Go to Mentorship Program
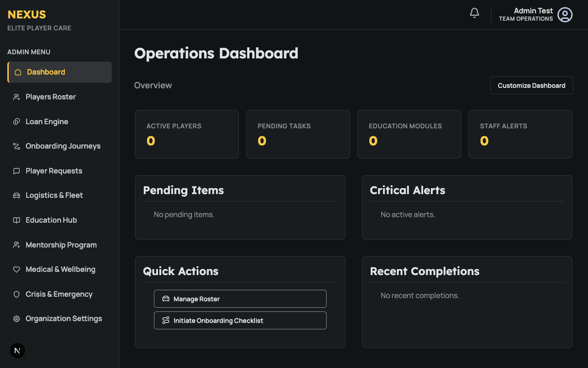This screenshot has width=588, height=368. click(60, 245)
